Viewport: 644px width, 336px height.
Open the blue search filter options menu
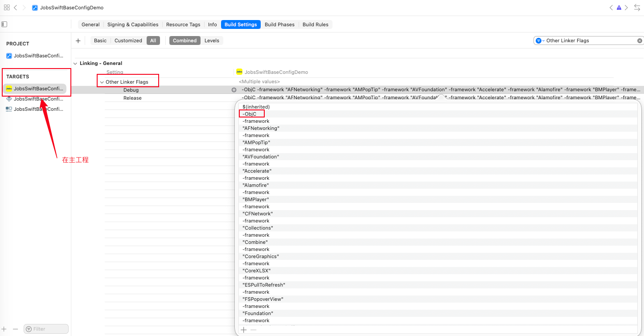click(540, 40)
